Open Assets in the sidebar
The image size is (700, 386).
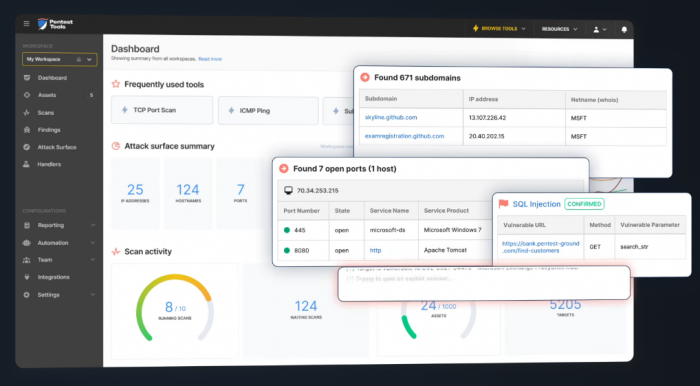47,95
